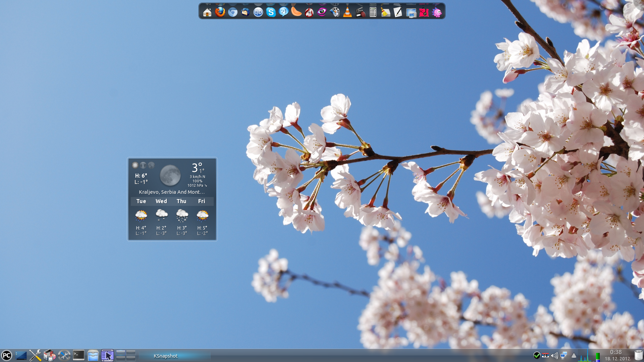Mute using the volume speaker tray icon
Screen dimensions: 644x362
pos(554,356)
